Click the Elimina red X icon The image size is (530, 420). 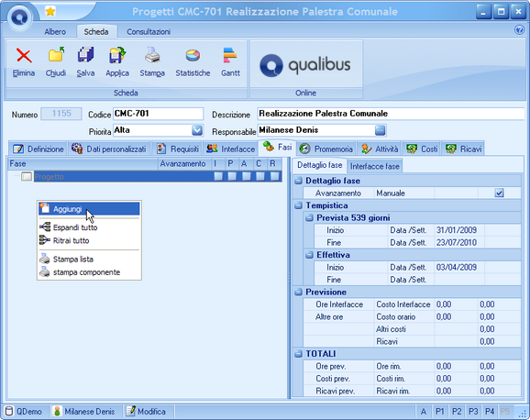tap(24, 56)
